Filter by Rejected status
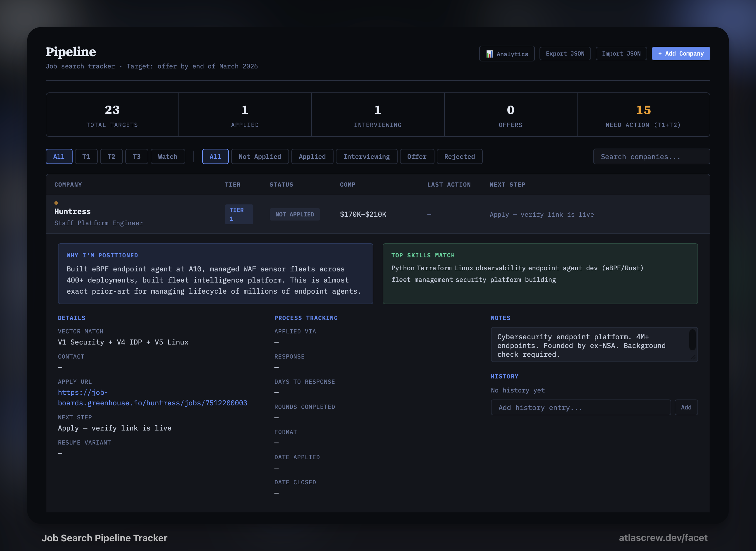This screenshot has height=551, width=756. tap(459, 156)
